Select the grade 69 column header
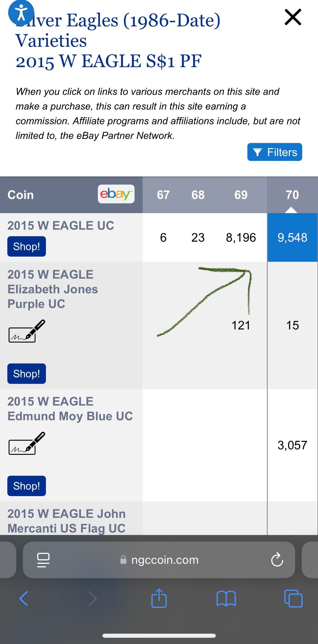Viewport: 318px width, 644px height. pos(241,195)
